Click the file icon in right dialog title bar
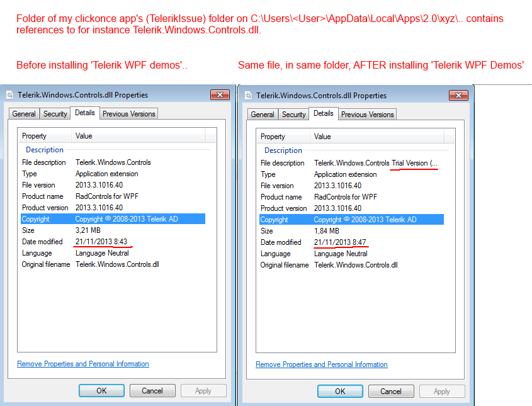The height and width of the screenshot is (406, 532). click(249, 95)
